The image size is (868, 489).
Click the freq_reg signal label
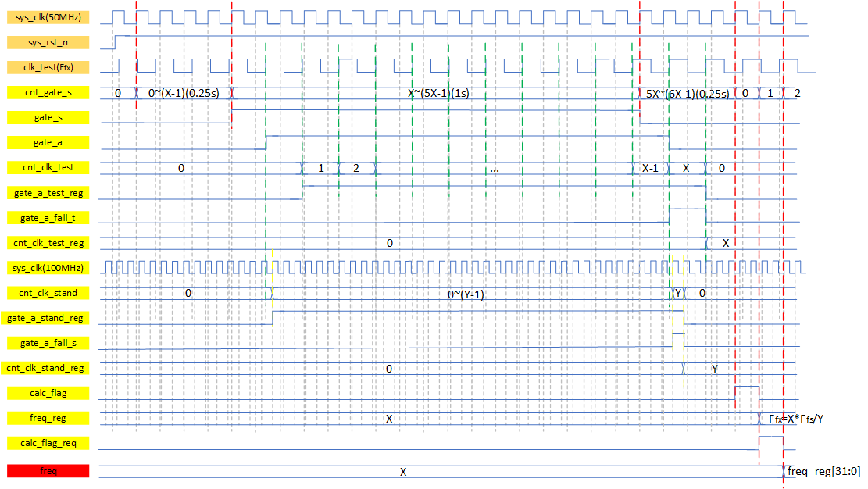48,418
